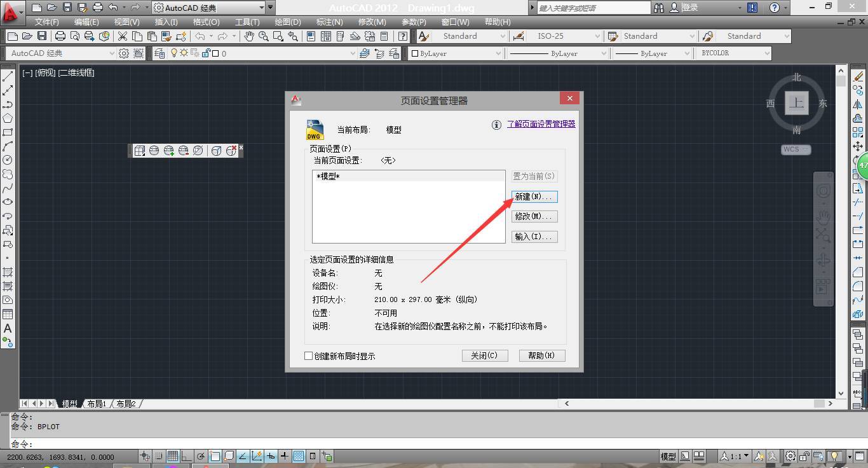The width and height of the screenshot is (868, 468).
Task: Open the ByLayer color control dropdown
Action: coord(498,53)
